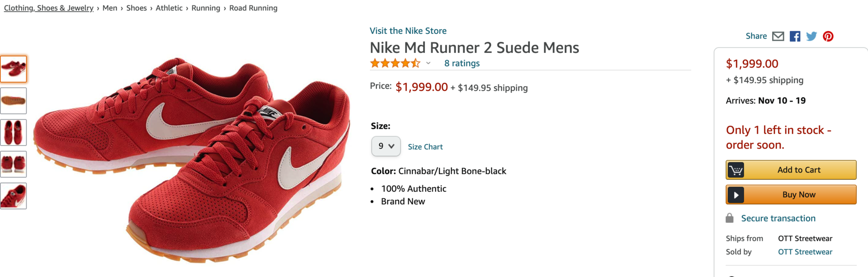
Task: Visit the Nike Store link
Action: (408, 31)
